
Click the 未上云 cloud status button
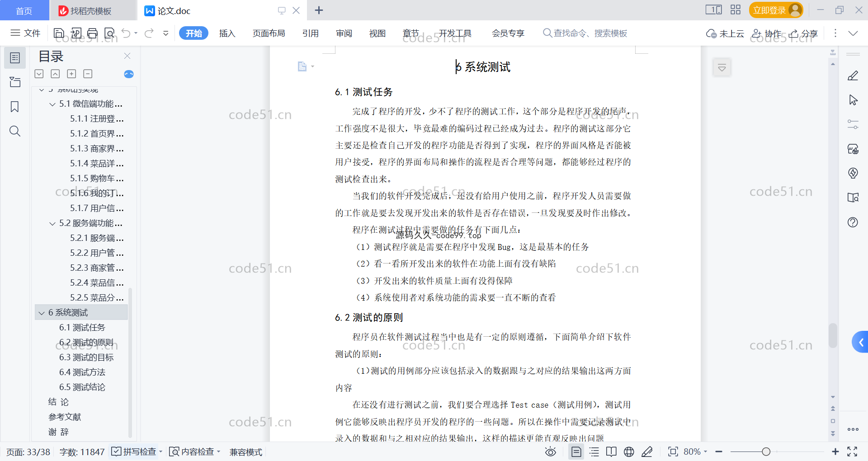(725, 33)
